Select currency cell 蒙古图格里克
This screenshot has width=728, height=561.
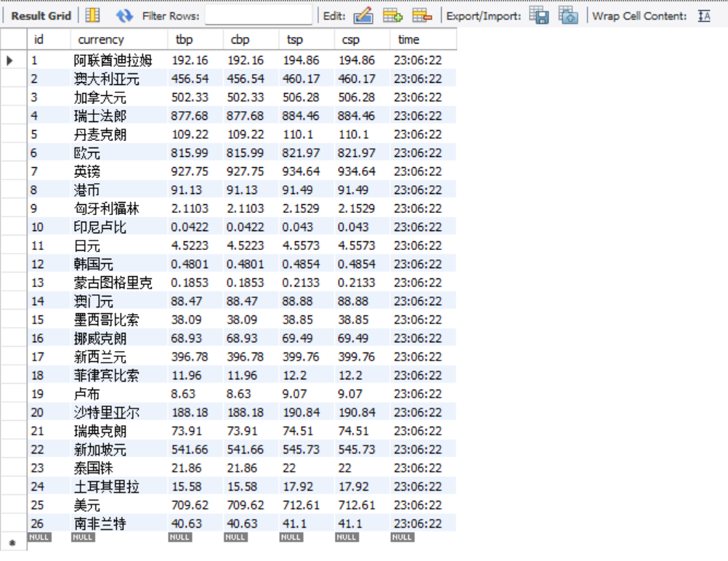coord(119,283)
